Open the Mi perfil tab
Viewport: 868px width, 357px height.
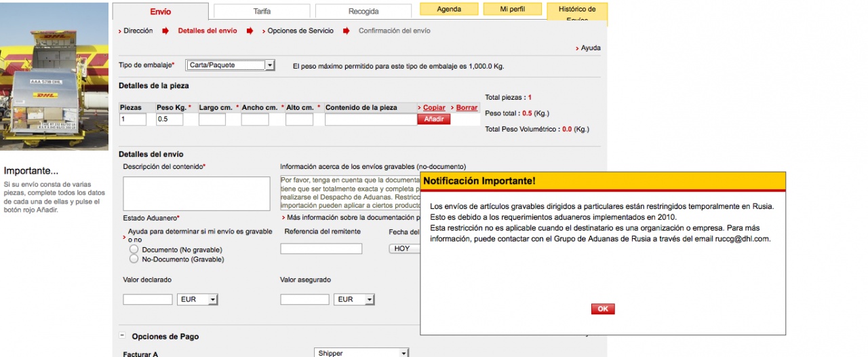click(513, 10)
